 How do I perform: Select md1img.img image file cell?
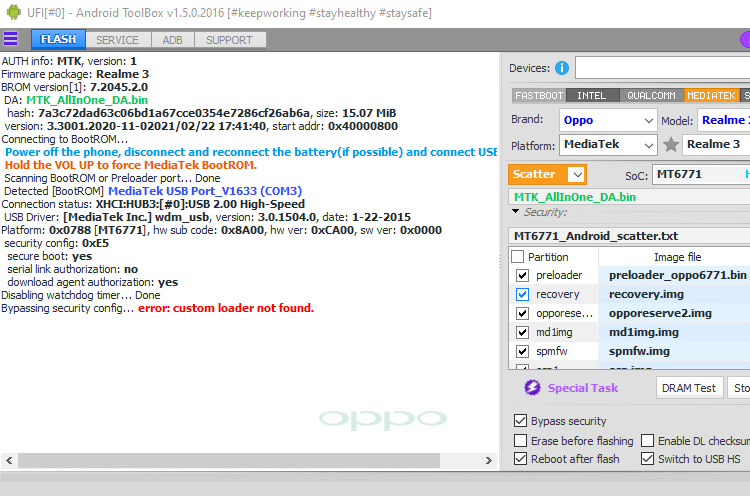674,332
